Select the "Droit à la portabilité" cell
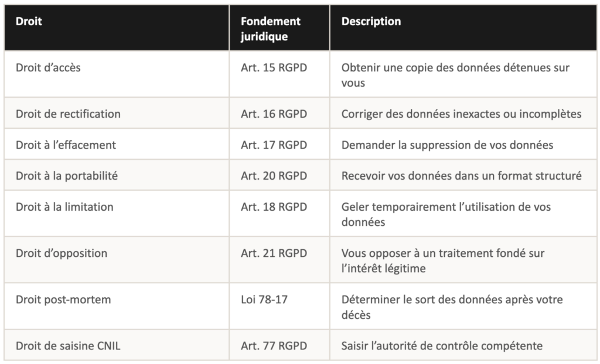Viewport: 600px width, 364px height. click(67, 176)
